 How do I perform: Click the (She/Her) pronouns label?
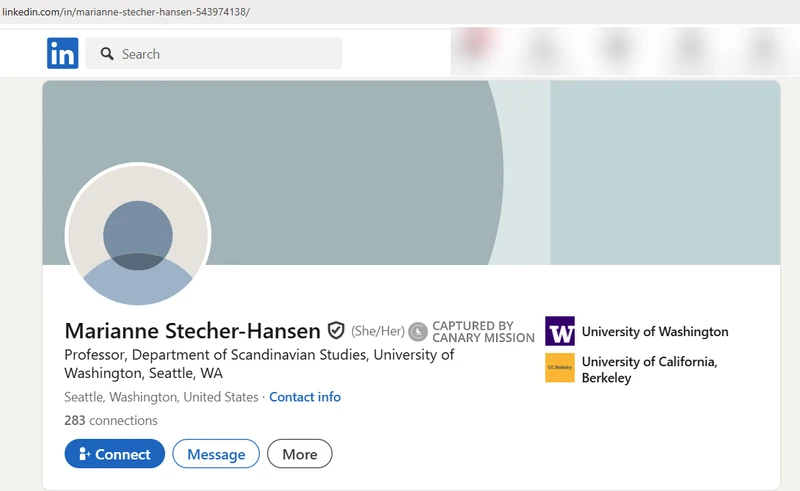[378, 331]
